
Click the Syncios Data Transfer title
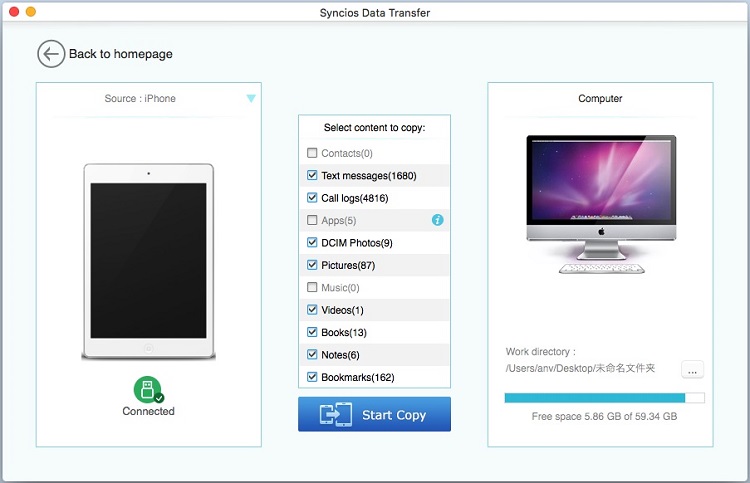[x=375, y=13]
